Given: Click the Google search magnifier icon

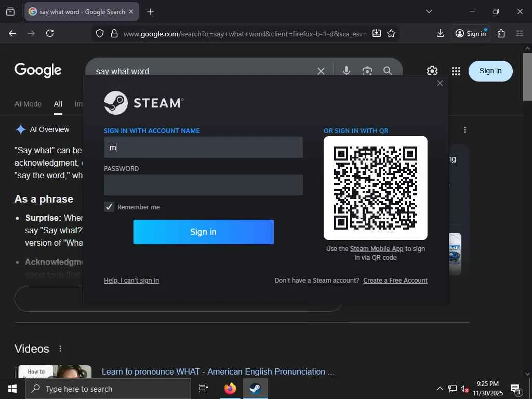Looking at the screenshot, I should (388, 71).
